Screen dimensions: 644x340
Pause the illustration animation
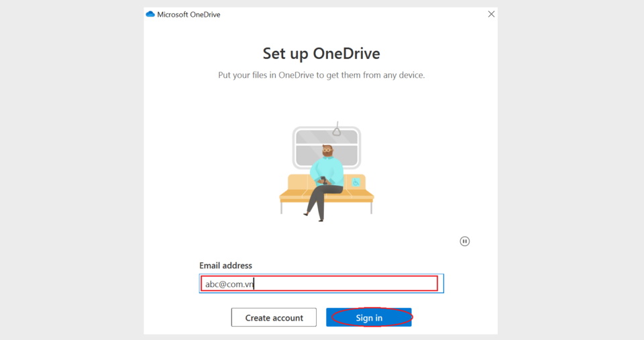464,241
